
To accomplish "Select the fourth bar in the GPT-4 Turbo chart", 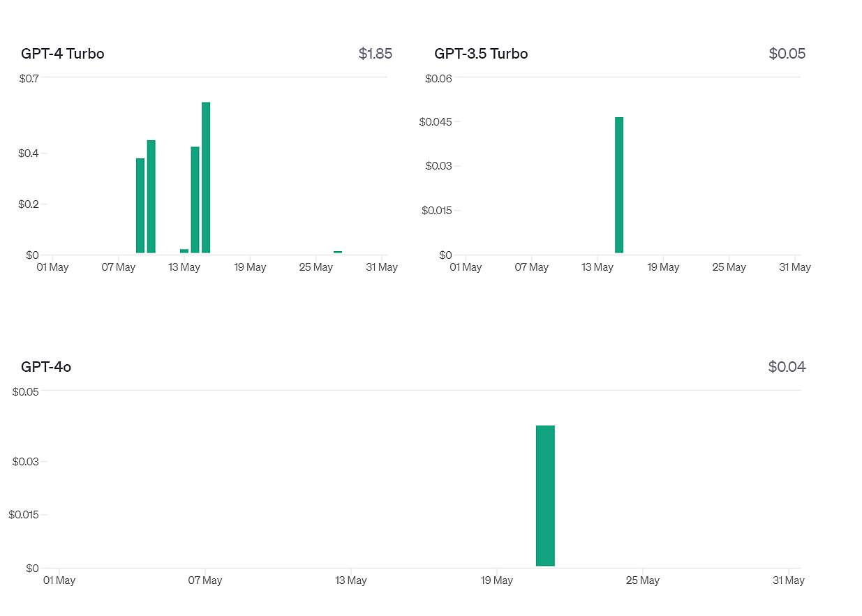I will [195, 200].
